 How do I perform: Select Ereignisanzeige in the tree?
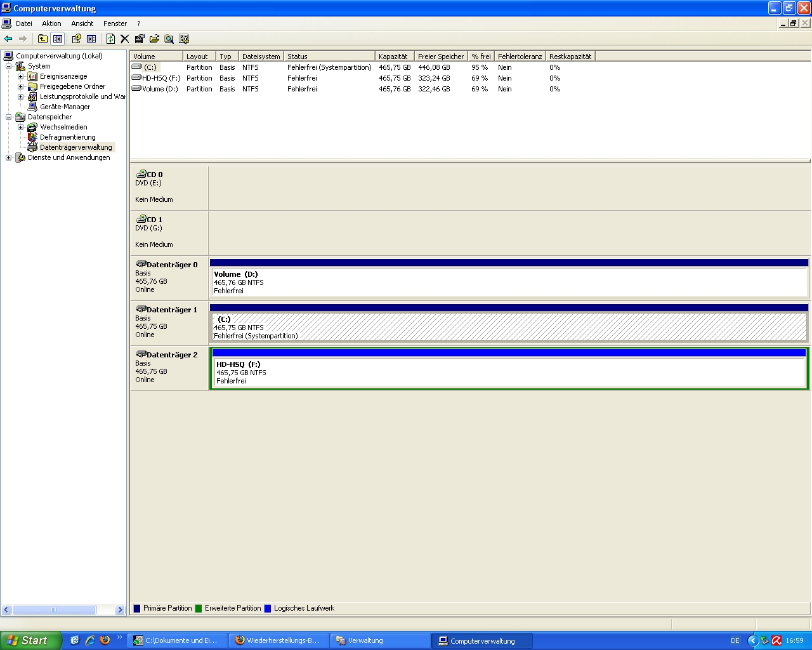pyautogui.click(x=63, y=76)
